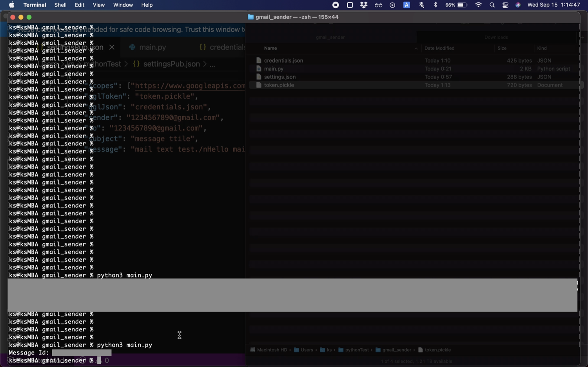Click the Bluetooth status icon
This screenshot has height=367, width=588.
(x=436, y=5)
